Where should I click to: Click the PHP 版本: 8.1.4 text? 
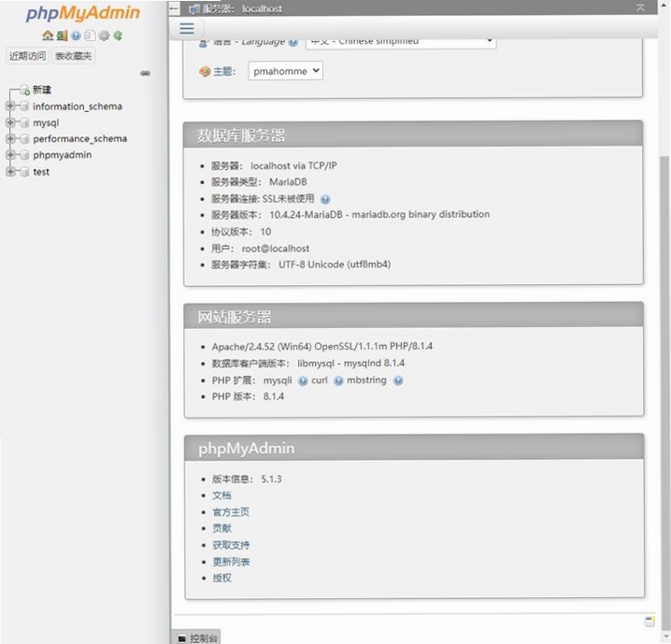[x=248, y=396]
